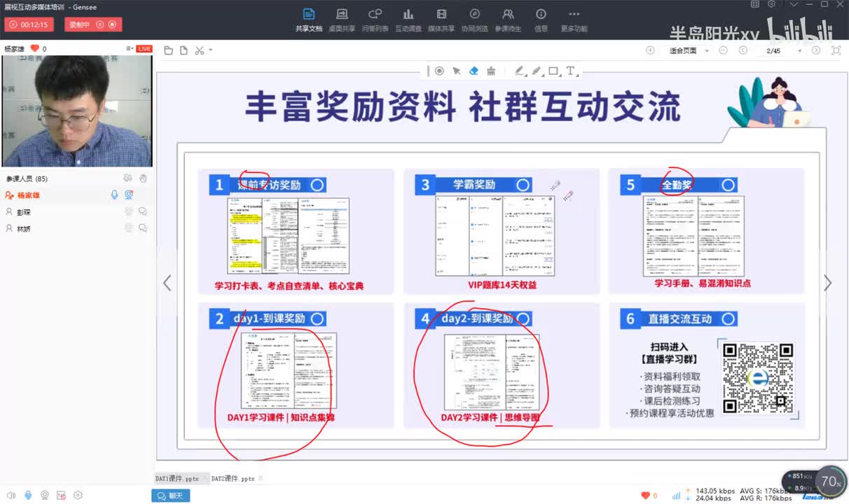
Task: Stop the 录制中 recording
Action: [112, 24]
